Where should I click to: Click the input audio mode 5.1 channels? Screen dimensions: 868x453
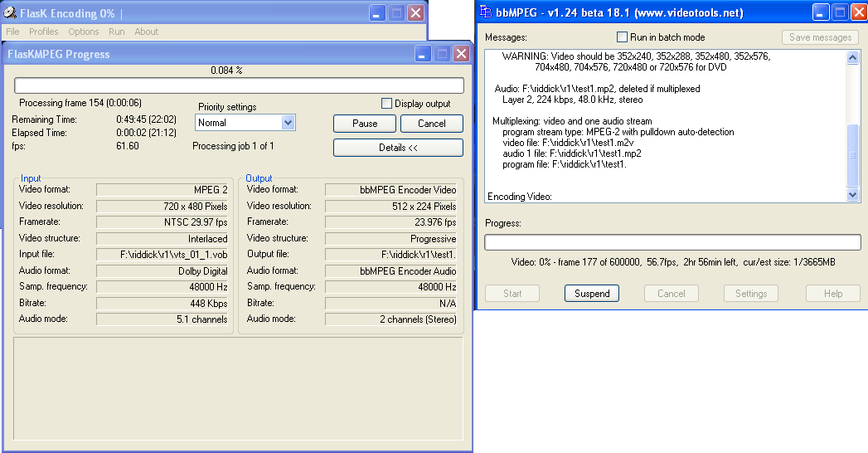click(162, 319)
